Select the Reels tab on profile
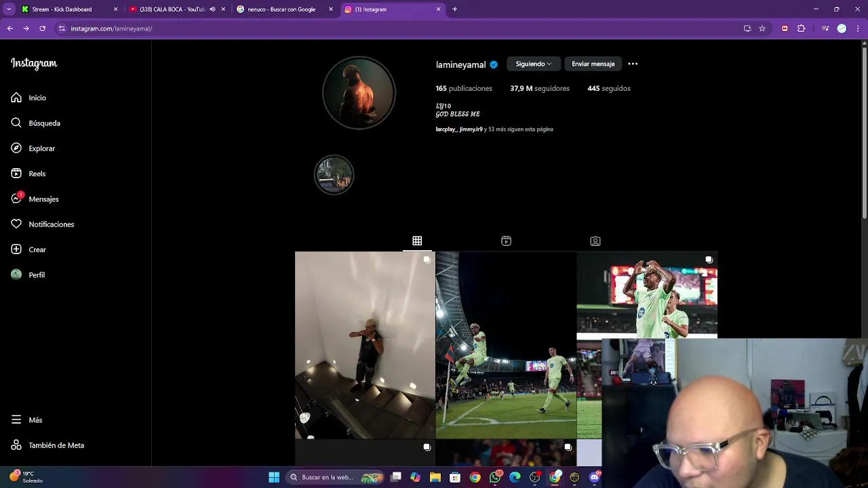 tap(506, 241)
